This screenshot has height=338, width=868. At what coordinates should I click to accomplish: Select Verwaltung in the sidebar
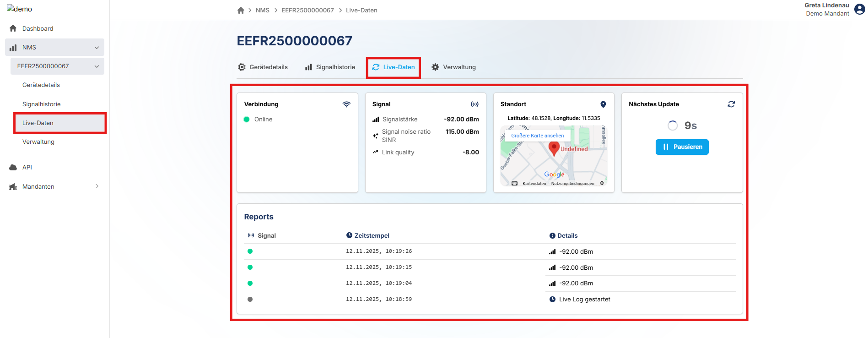[x=38, y=142]
